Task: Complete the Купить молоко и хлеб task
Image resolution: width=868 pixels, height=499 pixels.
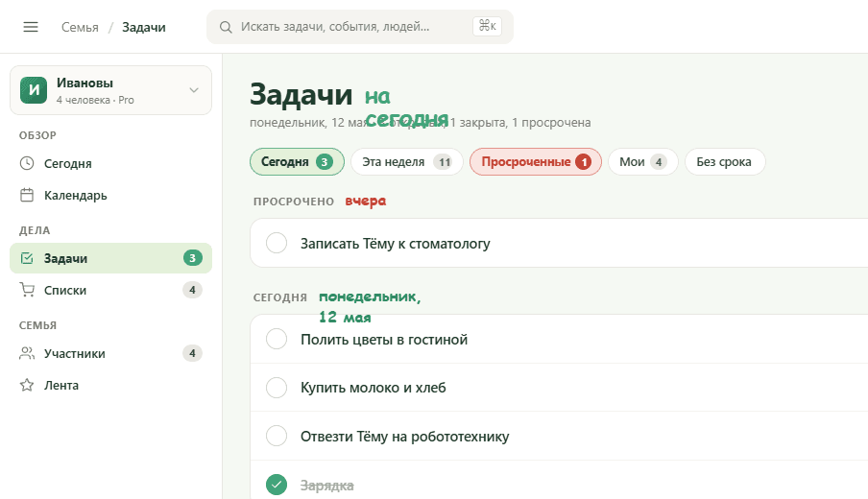Action: [x=277, y=388]
